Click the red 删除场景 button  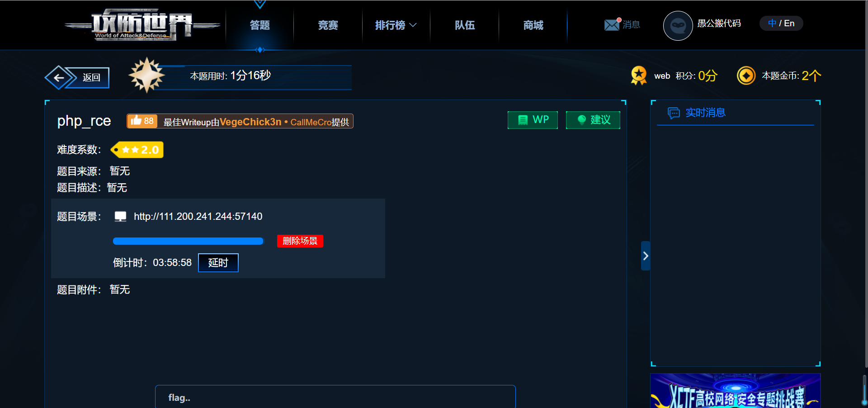click(300, 241)
